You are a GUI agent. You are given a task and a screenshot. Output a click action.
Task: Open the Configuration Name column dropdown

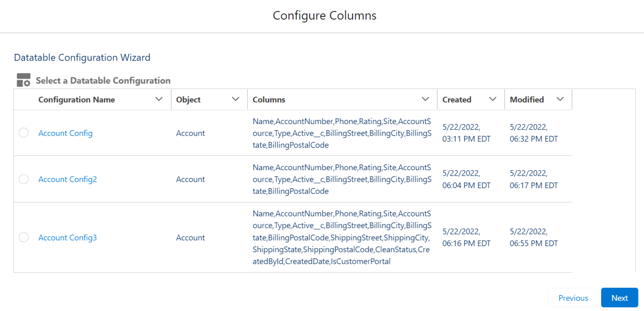click(x=160, y=99)
